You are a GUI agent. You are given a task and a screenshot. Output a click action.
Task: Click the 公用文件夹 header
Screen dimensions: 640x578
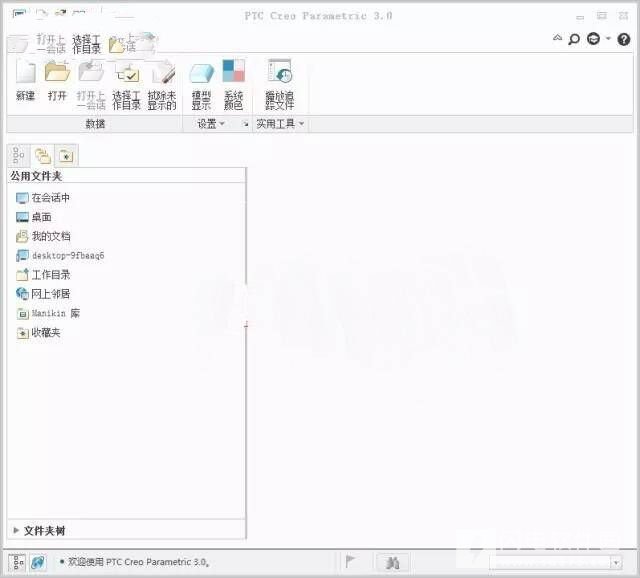coord(36,176)
